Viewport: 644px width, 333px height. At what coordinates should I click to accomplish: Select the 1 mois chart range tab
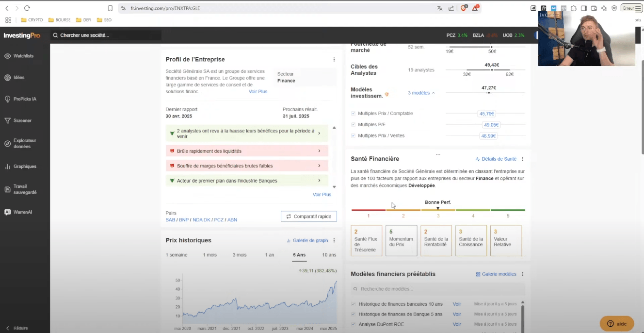[210, 255]
